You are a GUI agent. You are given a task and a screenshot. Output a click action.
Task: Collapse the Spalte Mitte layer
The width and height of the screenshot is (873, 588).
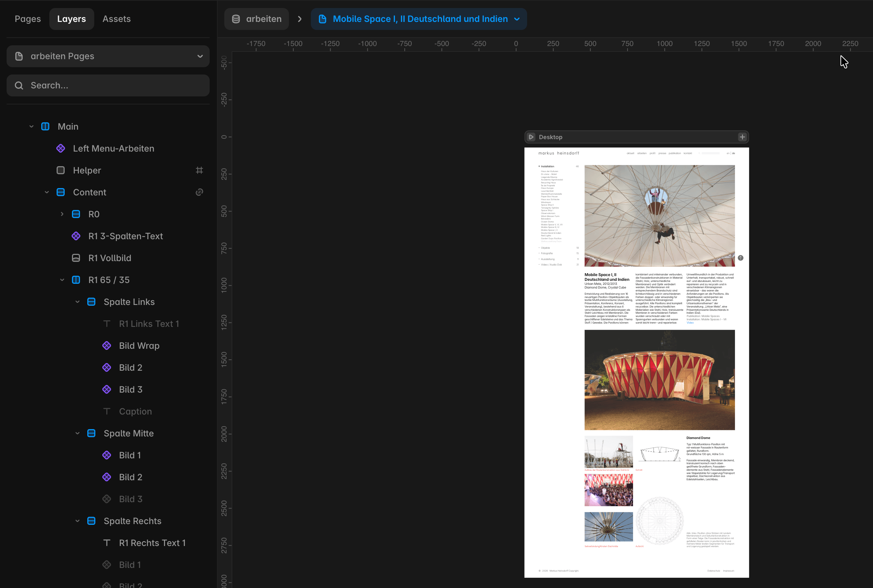coord(78,434)
